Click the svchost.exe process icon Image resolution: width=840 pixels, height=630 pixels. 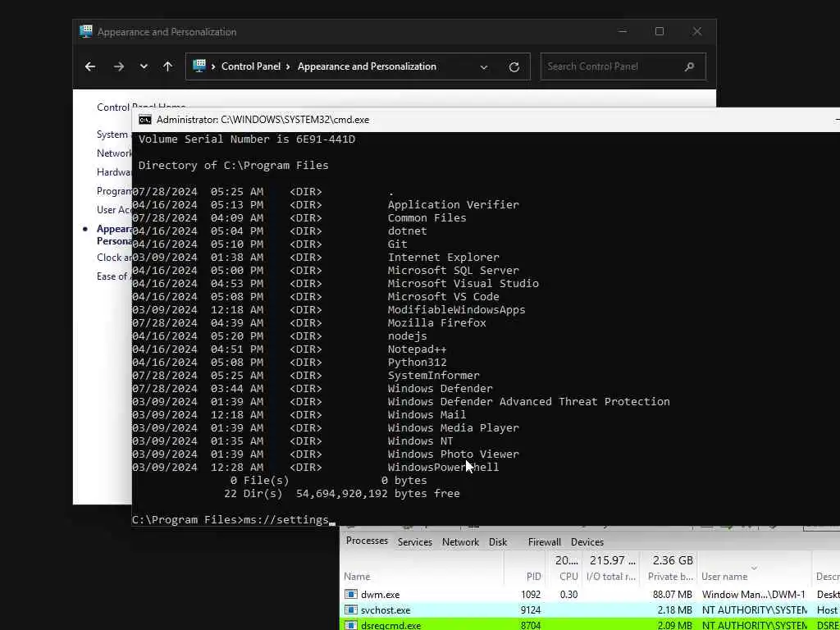(351, 609)
